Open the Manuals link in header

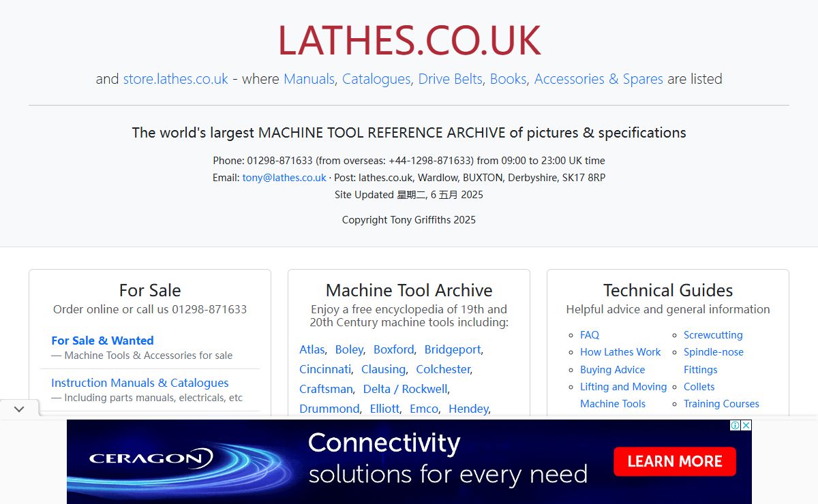pos(309,79)
